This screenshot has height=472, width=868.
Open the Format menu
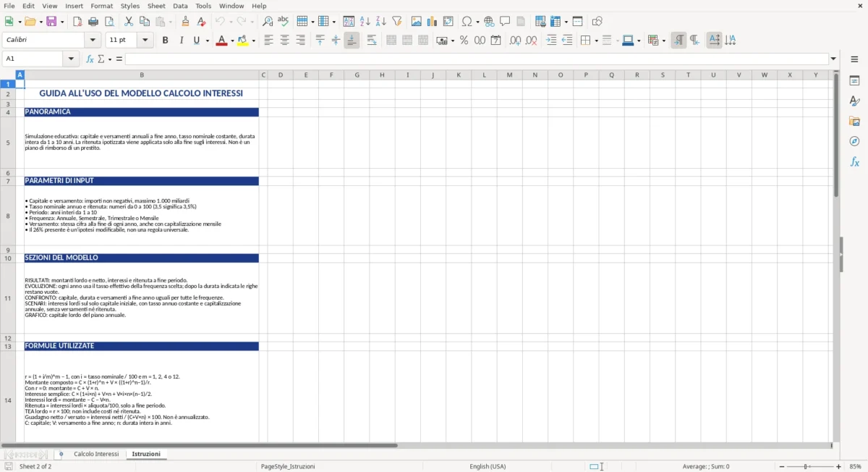tap(101, 6)
